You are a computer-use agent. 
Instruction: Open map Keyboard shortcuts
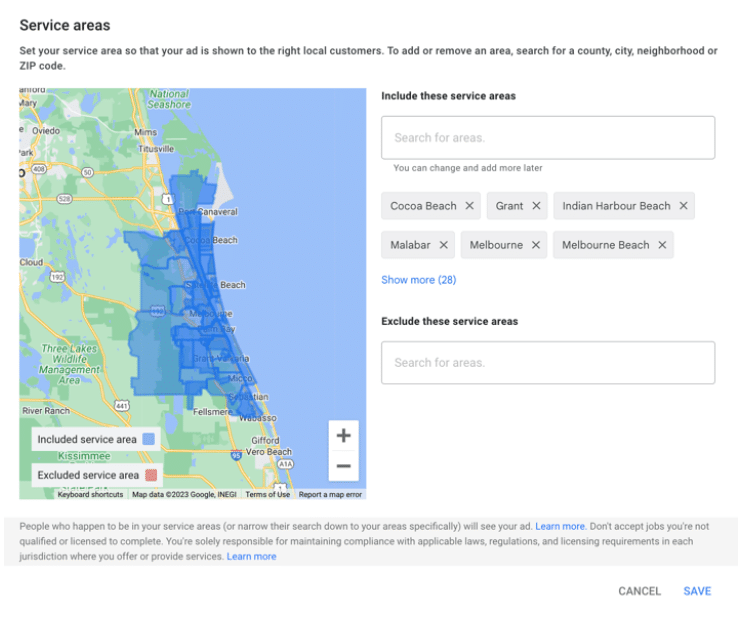click(x=90, y=494)
